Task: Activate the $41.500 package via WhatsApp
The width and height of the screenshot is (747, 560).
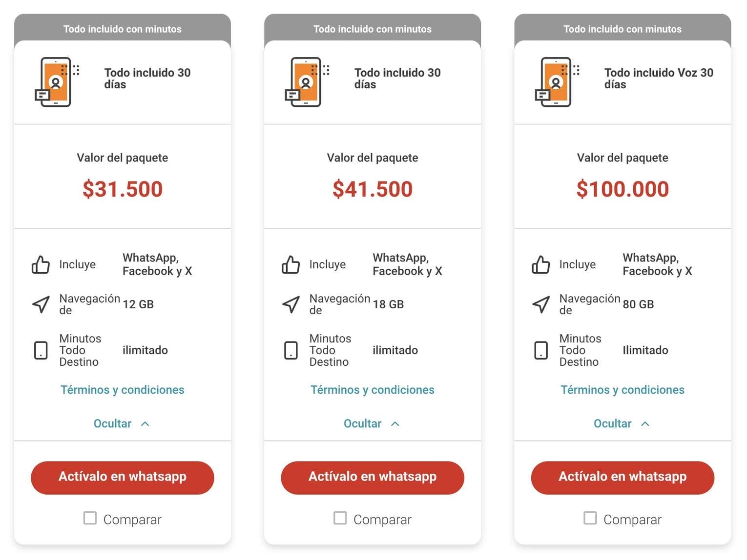Action: tap(372, 478)
